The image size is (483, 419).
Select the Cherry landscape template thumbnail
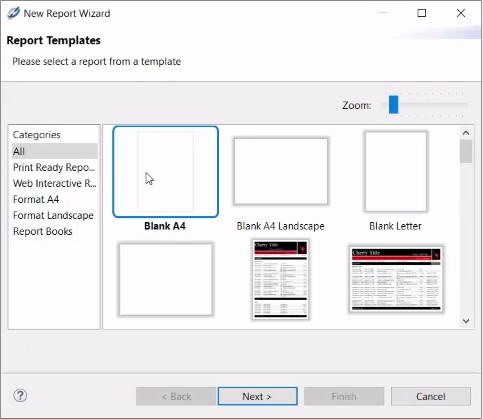click(x=396, y=279)
